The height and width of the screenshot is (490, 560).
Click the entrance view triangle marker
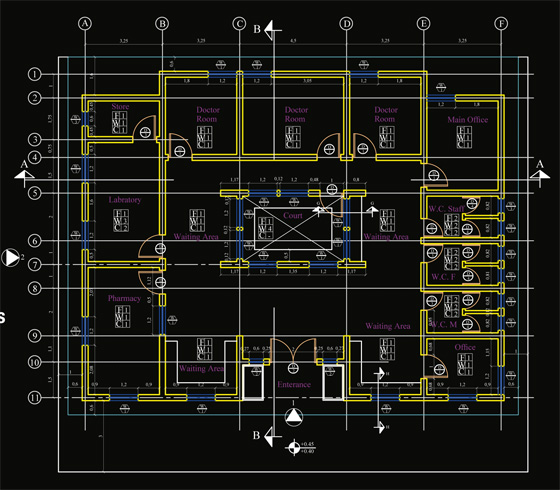coord(294,417)
